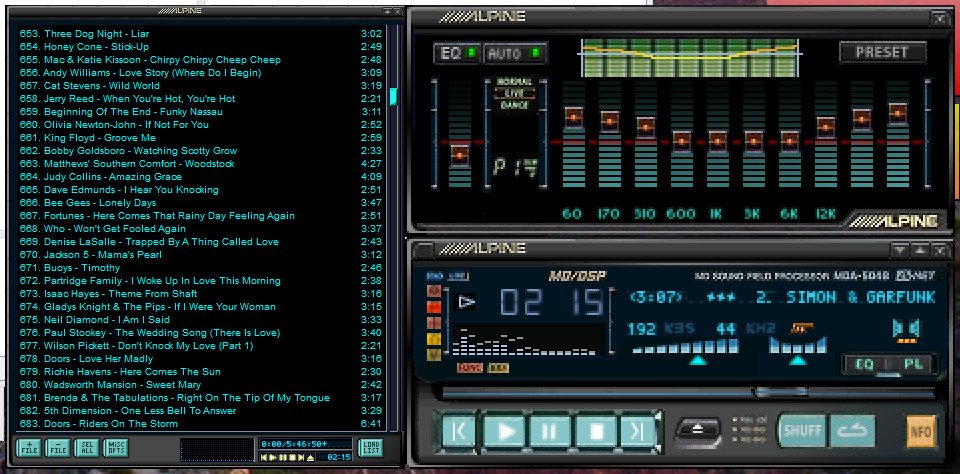The width and height of the screenshot is (960, 474).
Task: Click the Remove File playlist button
Action: tap(59, 447)
